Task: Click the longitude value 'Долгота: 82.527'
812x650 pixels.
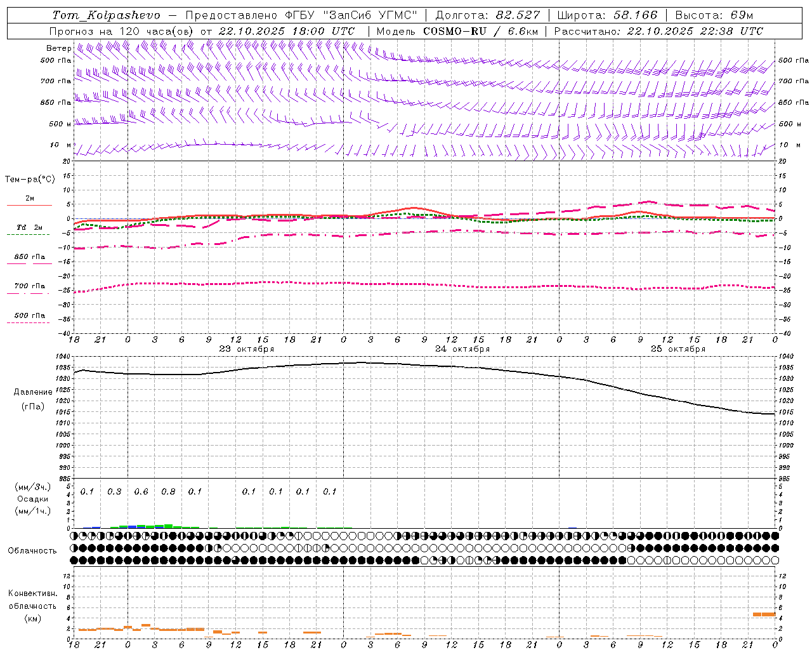Action: click(x=487, y=15)
